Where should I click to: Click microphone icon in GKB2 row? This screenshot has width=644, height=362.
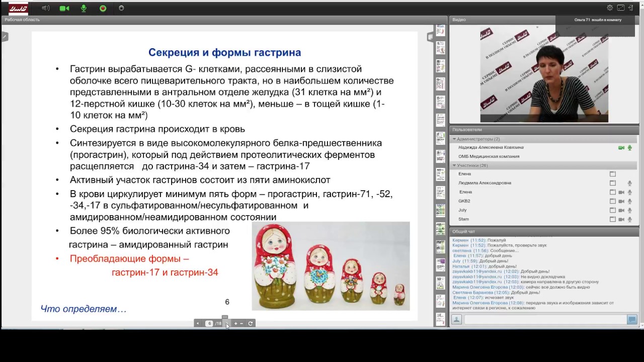point(629,201)
